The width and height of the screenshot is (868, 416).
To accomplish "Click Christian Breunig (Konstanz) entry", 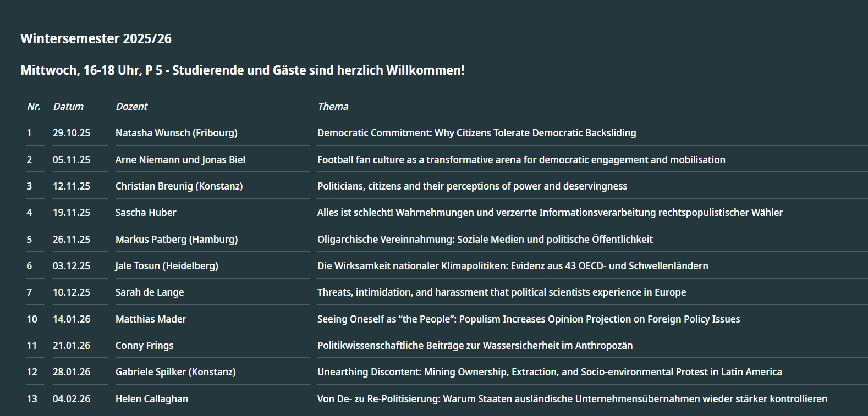I will pos(179,186).
